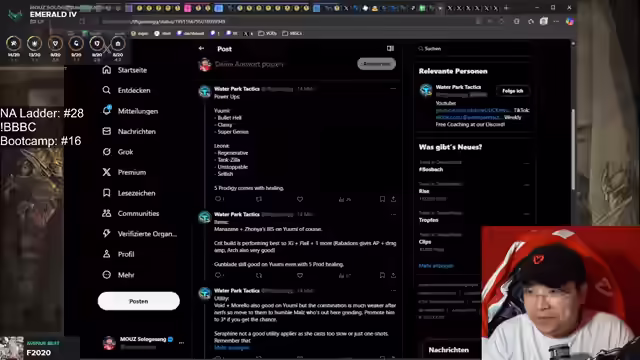Open more options on the Power Ups tweet
640x360 pixels.
pos(393,89)
